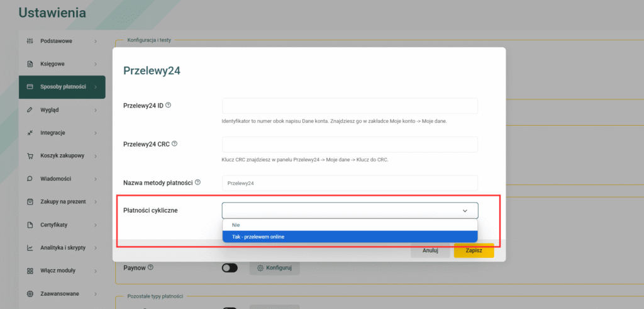
Task: Click the Zapisz button
Action: 474,250
